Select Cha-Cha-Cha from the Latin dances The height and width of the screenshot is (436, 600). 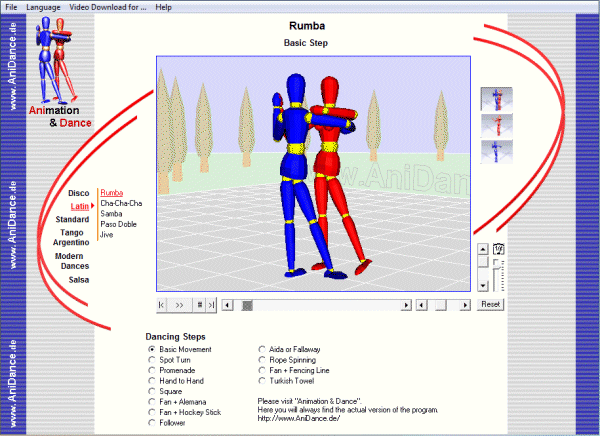tap(121, 202)
